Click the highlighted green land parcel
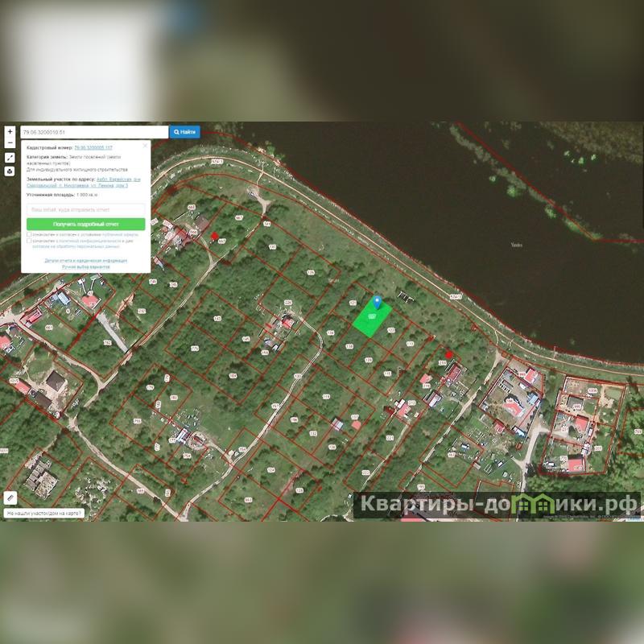The height and width of the screenshot is (644, 644). pos(372,320)
